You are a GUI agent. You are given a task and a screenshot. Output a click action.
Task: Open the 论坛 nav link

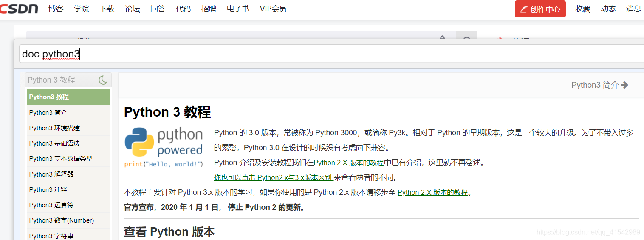pyautogui.click(x=133, y=9)
